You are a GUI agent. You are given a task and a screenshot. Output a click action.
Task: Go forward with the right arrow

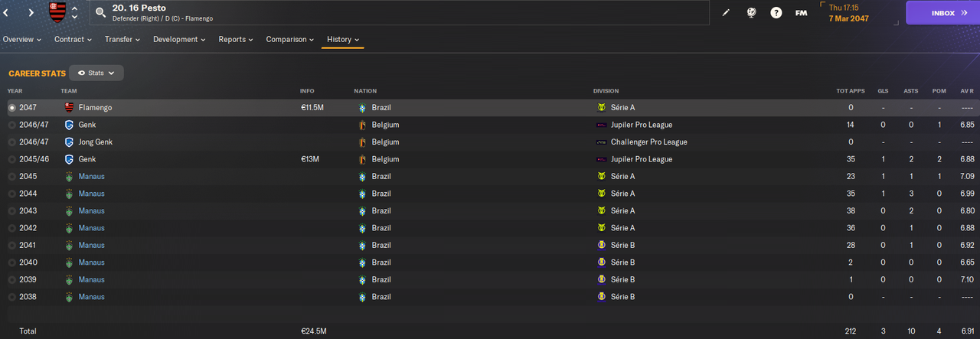tap(31, 13)
